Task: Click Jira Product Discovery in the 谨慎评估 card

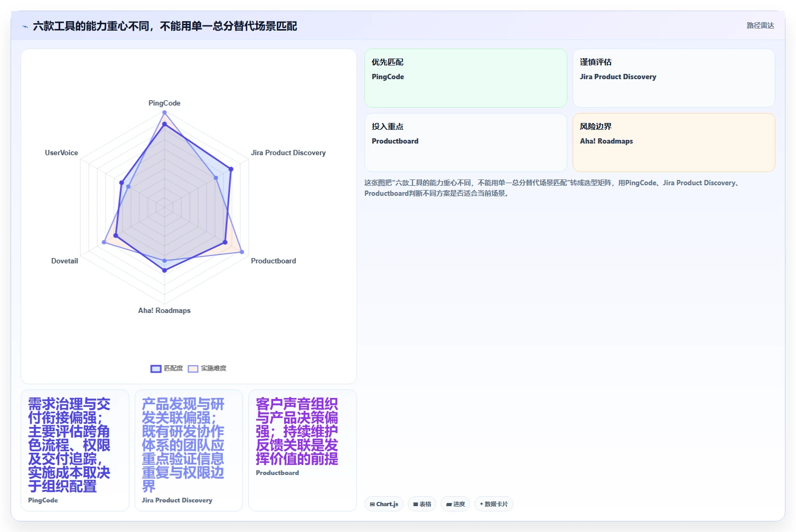Action: (x=618, y=77)
